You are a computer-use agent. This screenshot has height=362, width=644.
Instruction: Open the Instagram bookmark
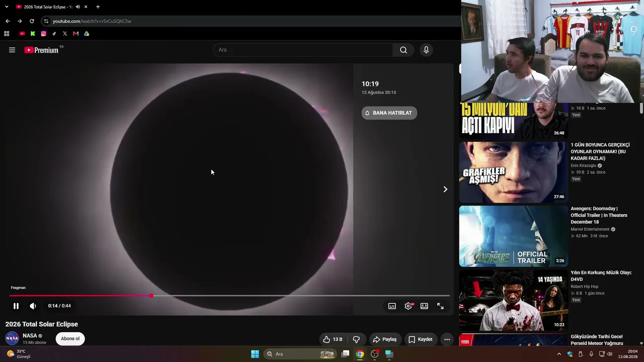tap(44, 34)
